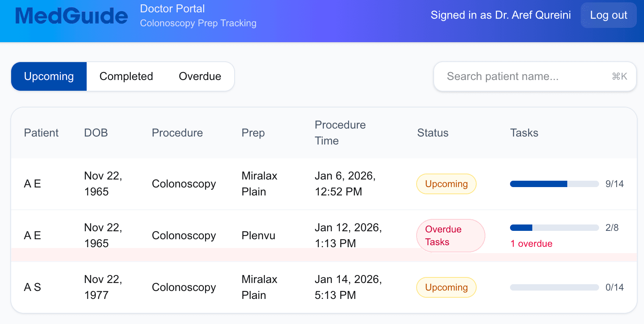Click the Patient column header
The height and width of the screenshot is (324, 644).
click(41, 133)
